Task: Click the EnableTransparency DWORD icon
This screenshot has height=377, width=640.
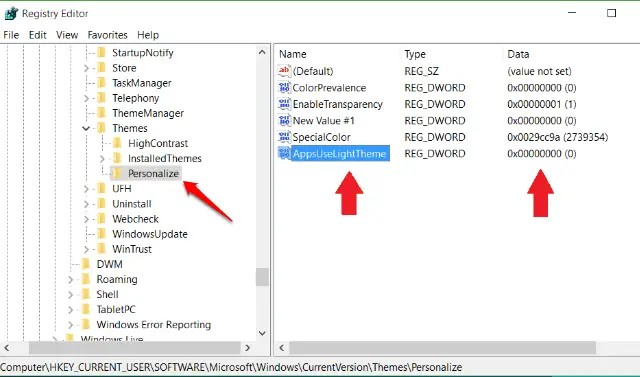Action: [284, 104]
